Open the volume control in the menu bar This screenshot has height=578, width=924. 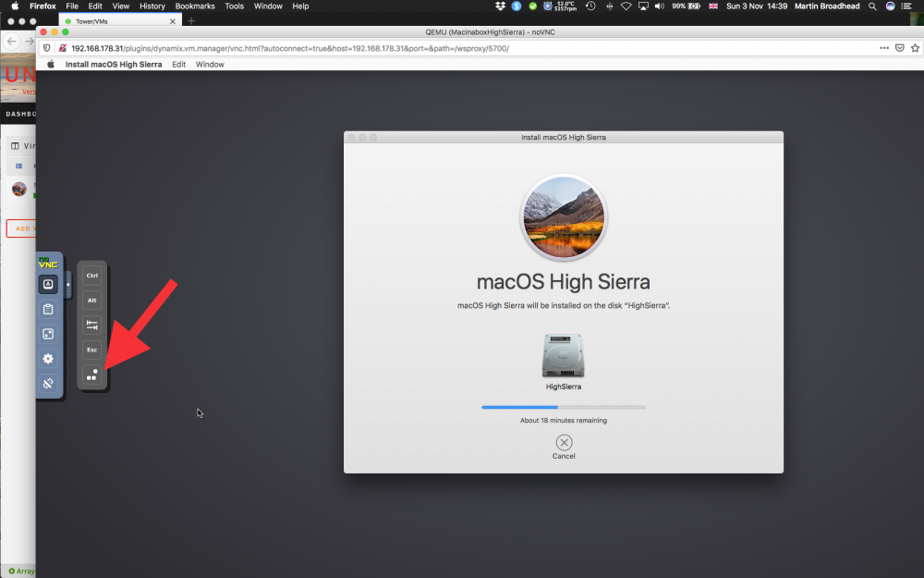pyautogui.click(x=660, y=6)
